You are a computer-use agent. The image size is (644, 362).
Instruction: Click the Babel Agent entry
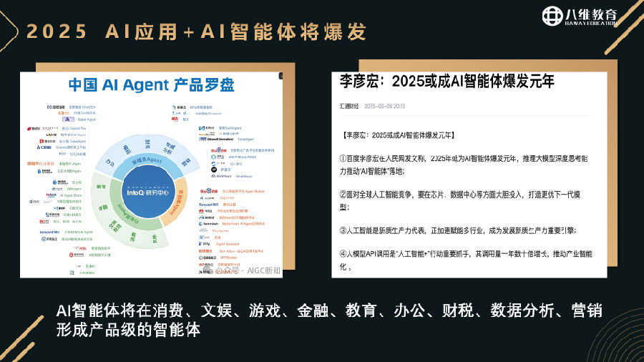click(79, 119)
